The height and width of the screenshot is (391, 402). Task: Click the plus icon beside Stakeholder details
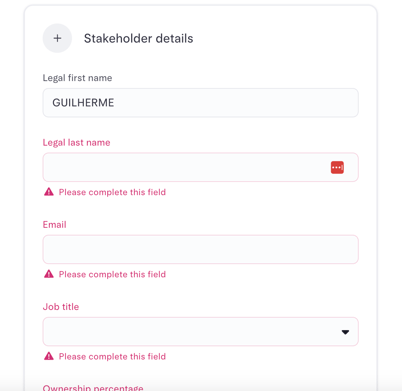point(57,38)
